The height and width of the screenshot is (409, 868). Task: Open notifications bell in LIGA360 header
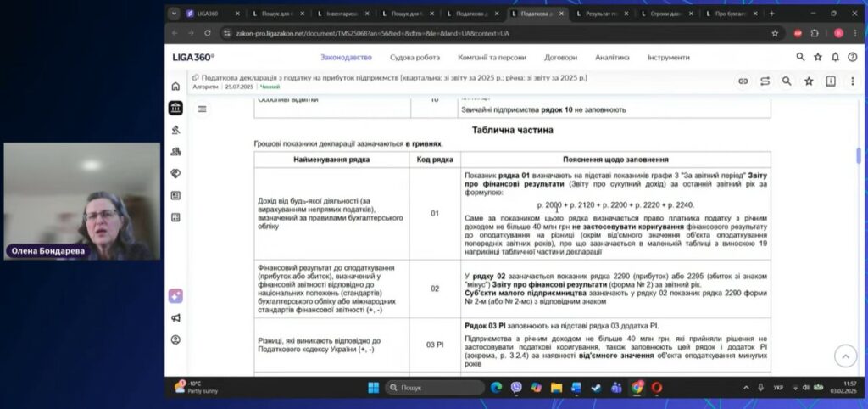[x=835, y=57]
